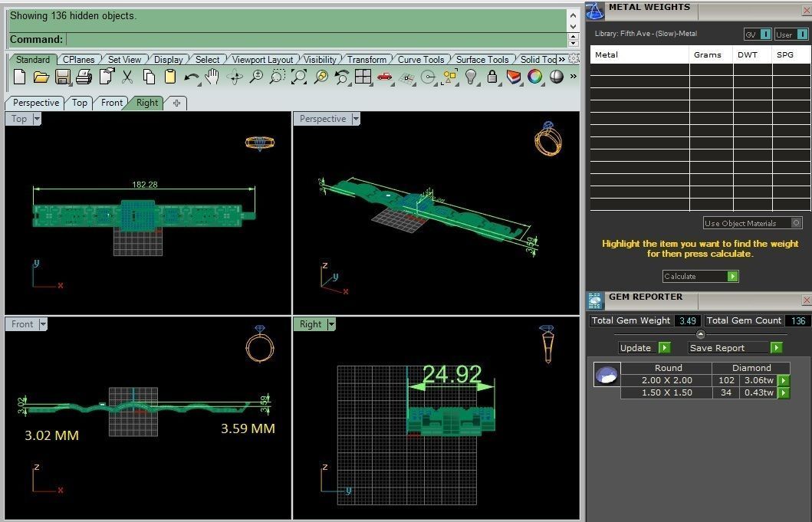
Task: Toggle the User switch in Metal Weights
Action: (x=802, y=34)
